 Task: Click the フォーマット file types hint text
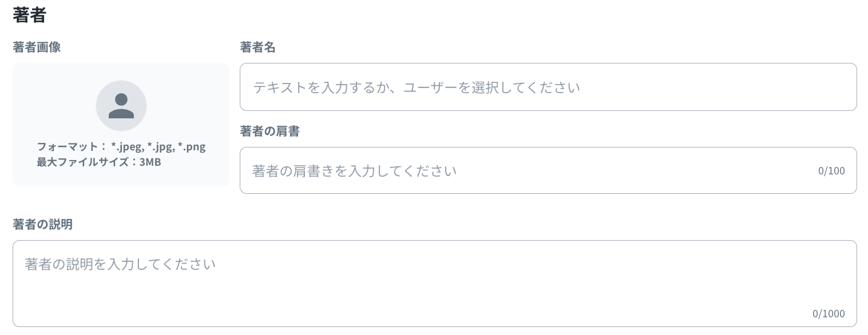pyautogui.click(x=121, y=147)
